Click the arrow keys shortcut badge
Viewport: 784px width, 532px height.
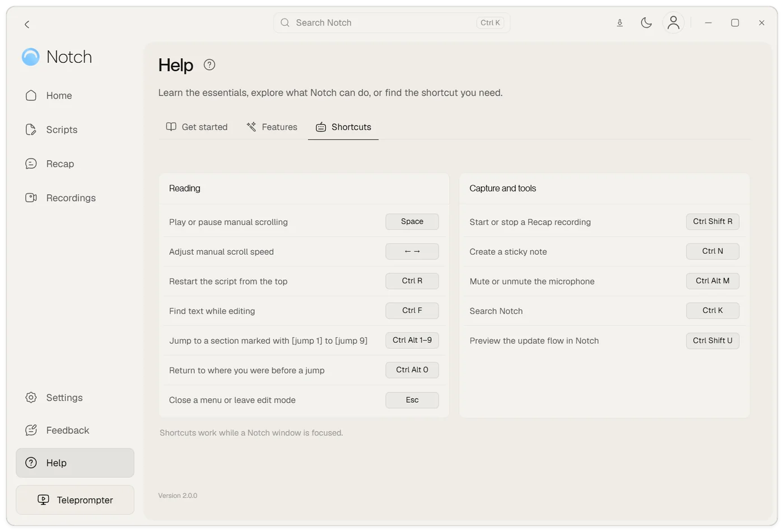coord(412,251)
